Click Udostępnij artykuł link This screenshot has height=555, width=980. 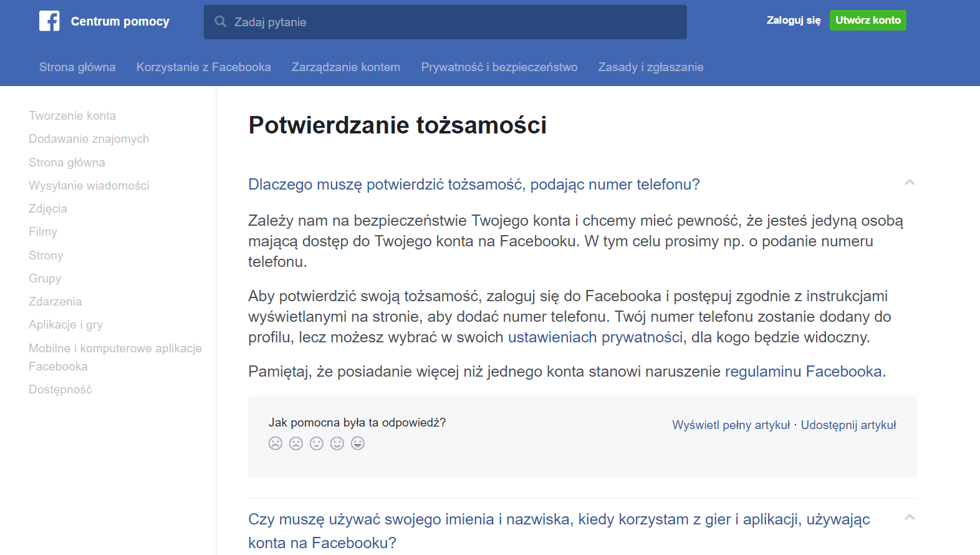[848, 425]
